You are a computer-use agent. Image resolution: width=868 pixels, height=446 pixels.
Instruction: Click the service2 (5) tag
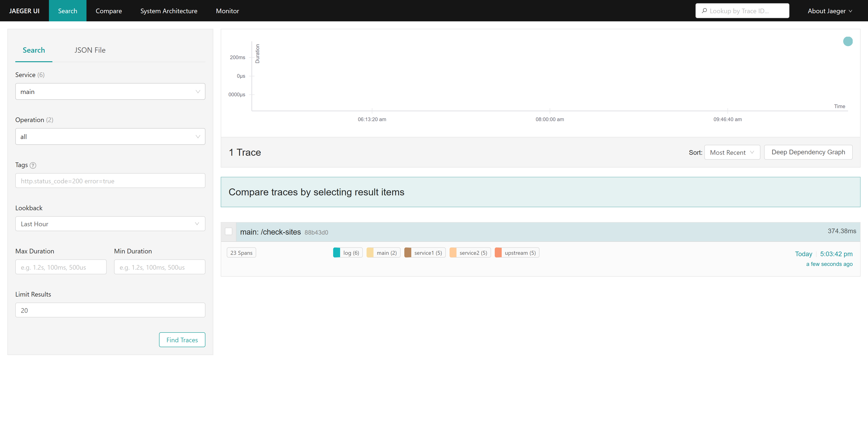point(470,253)
